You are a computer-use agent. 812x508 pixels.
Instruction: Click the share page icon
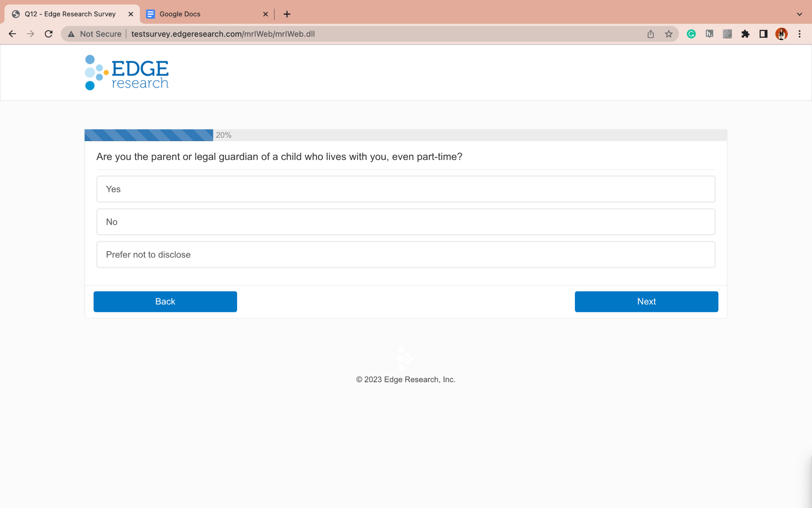(651, 34)
